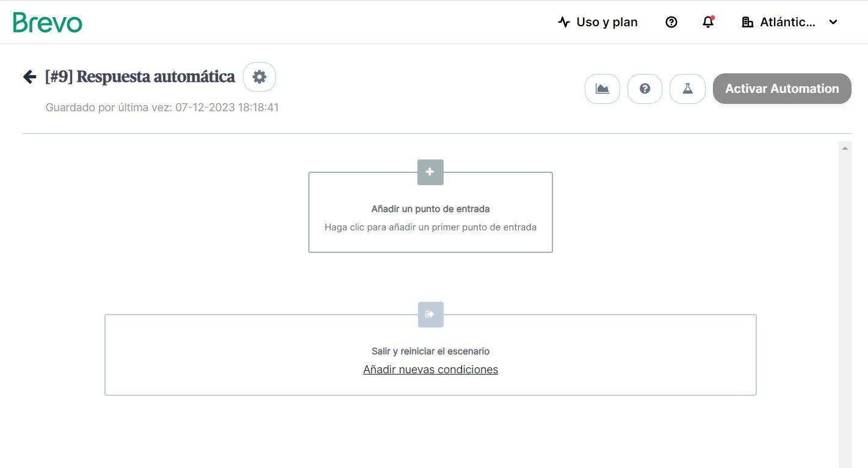Screen dimensions: 868x468
Task: Expand the Atlántic... account dropdown
Action: [x=789, y=22]
